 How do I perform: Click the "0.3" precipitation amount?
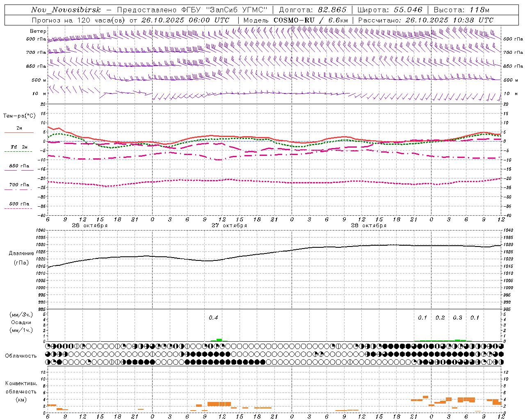tap(457, 317)
